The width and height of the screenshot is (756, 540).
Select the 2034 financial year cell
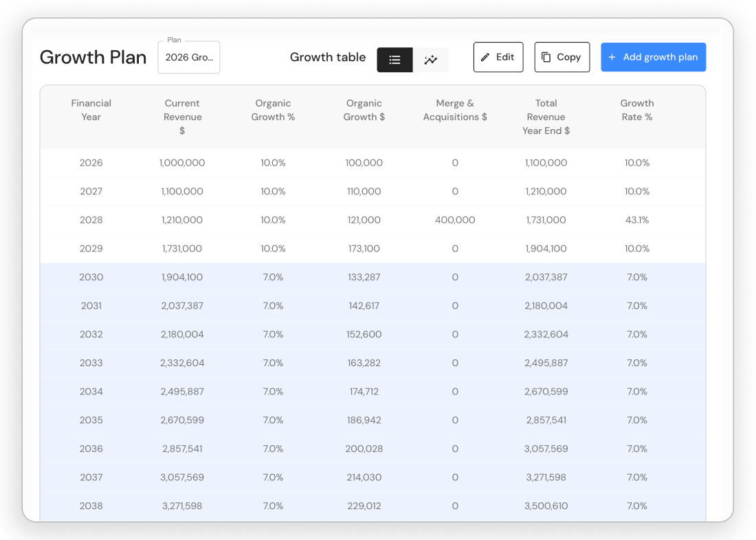click(91, 392)
